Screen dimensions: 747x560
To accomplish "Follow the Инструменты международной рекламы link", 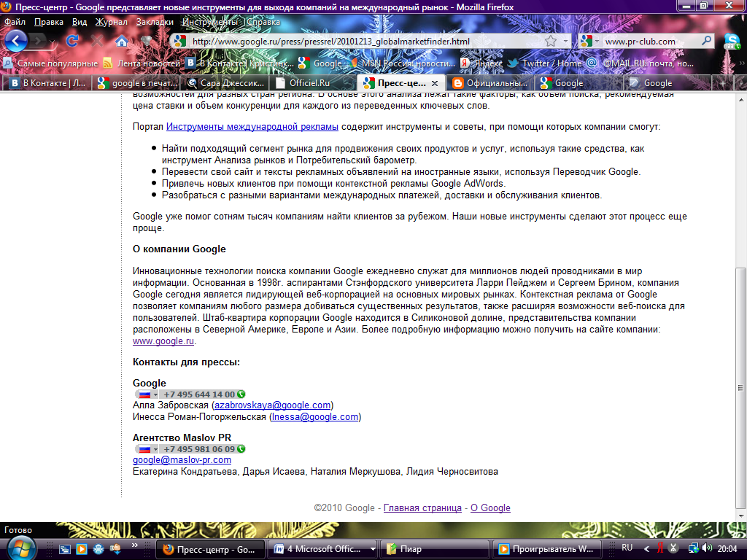I will pos(252,127).
